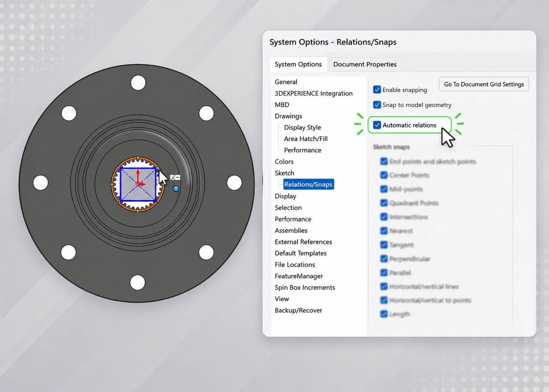This screenshot has width=549, height=392.
Task: Select the Selection category
Action: pyautogui.click(x=288, y=208)
